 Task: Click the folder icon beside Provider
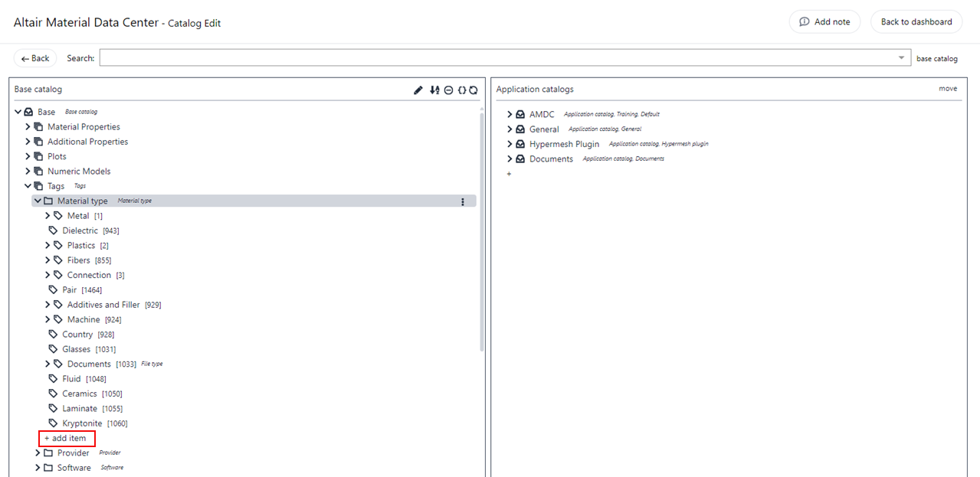pyautogui.click(x=48, y=453)
